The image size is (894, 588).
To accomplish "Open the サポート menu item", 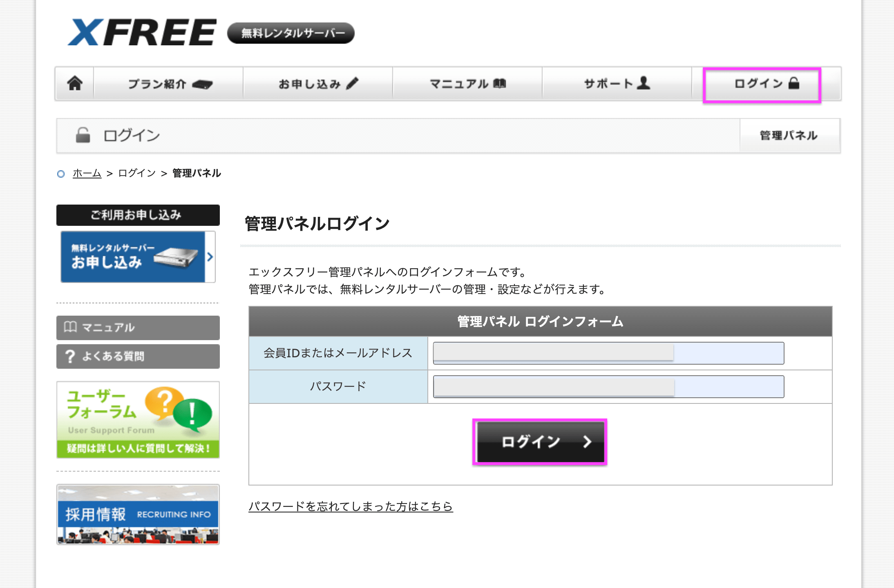I will [617, 84].
